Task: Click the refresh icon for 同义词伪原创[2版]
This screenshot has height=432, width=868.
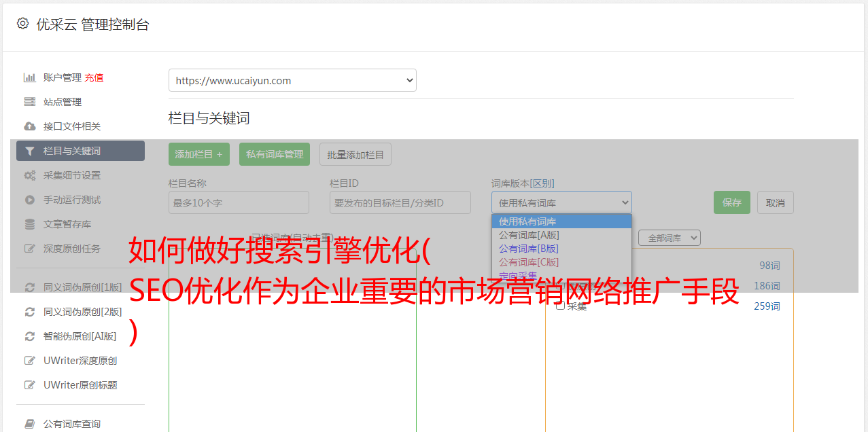Action: pos(29,312)
